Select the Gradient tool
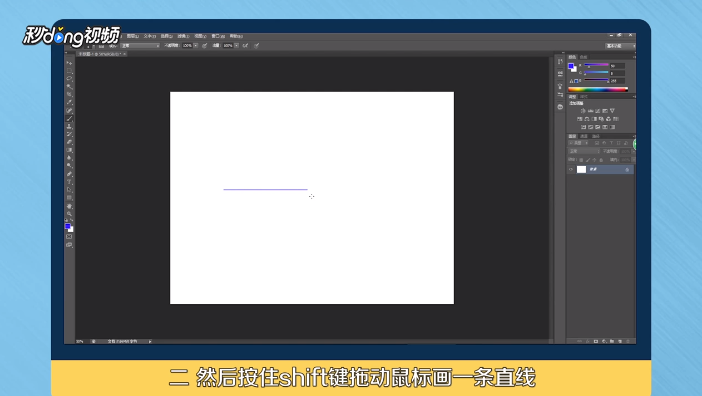 [x=69, y=150]
